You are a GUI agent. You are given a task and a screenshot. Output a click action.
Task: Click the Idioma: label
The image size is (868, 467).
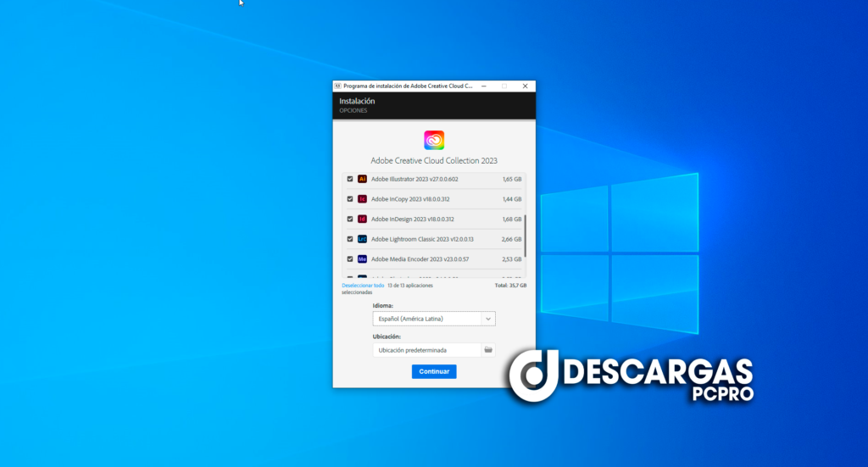382,305
